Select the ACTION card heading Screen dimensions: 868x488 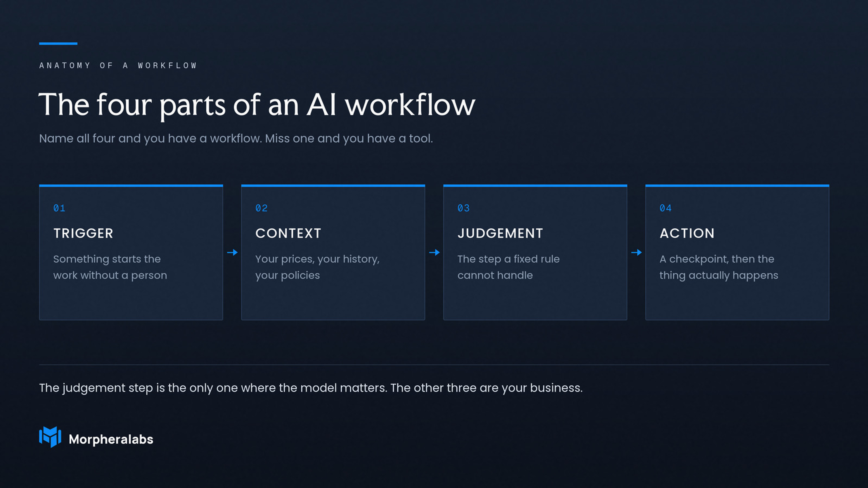687,233
